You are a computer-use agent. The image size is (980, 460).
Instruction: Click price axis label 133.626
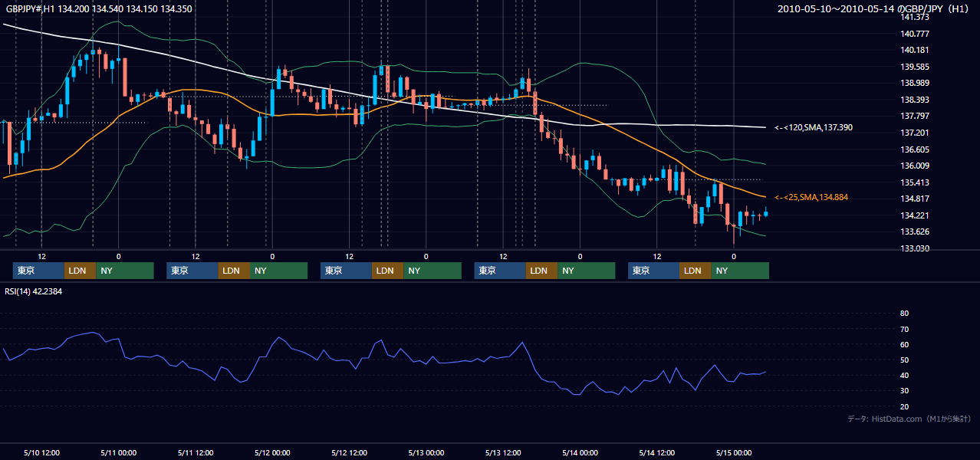(x=915, y=232)
